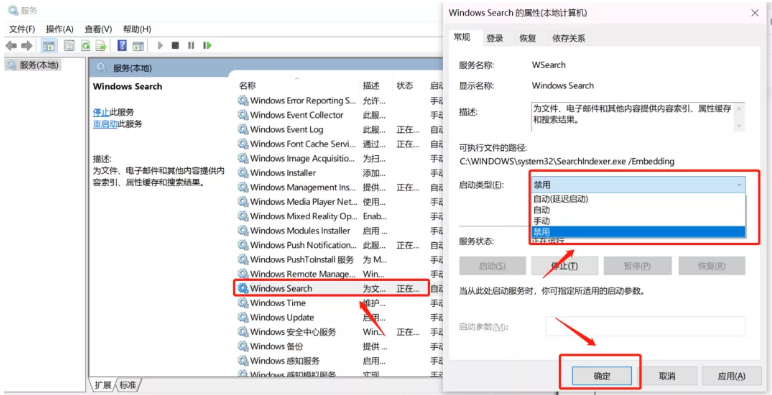Click the gear icon beside Windows Event Log
The width and height of the screenshot is (772, 395).
point(243,130)
